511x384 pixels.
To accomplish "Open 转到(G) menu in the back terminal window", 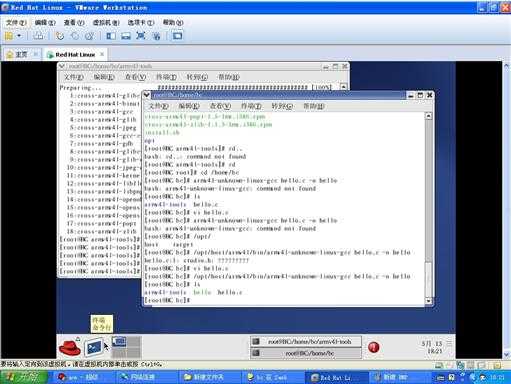I will tap(197, 77).
